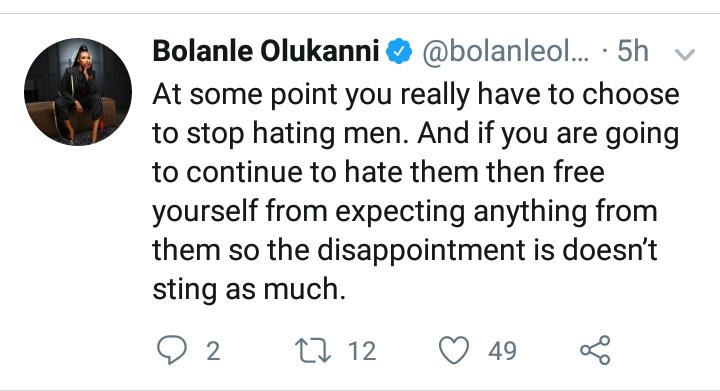Tap the share icon on the tweet

coord(595,350)
